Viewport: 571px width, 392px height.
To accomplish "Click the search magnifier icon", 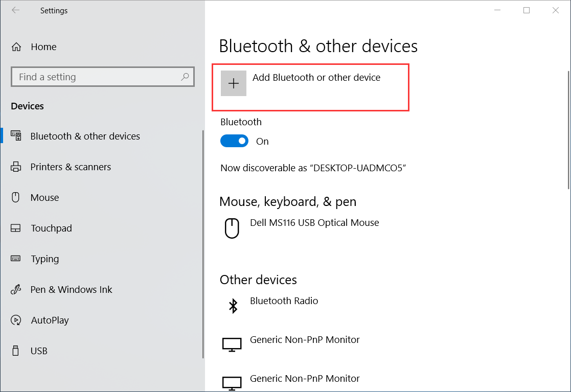I will pyautogui.click(x=185, y=77).
